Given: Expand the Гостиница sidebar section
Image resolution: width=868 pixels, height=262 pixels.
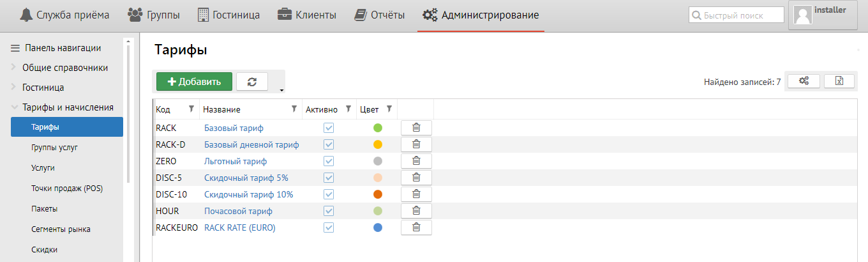Looking at the screenshot, I should click(x=43, y=88).
